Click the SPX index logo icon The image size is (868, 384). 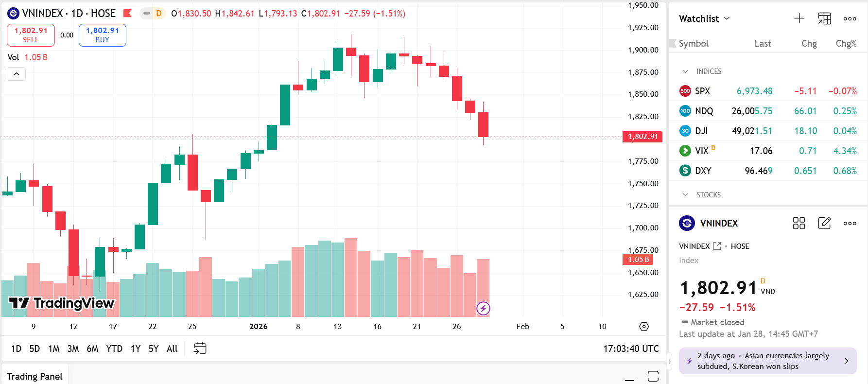685,91
